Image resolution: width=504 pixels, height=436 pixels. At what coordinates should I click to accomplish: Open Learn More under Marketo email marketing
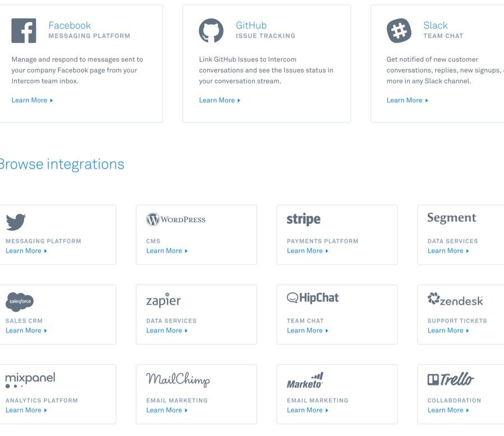(307, 410)
